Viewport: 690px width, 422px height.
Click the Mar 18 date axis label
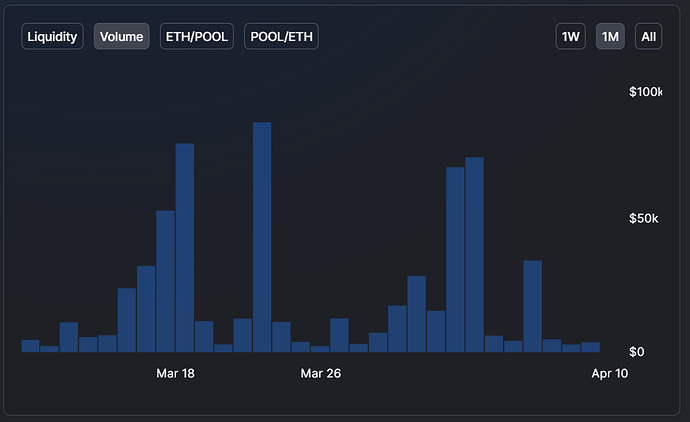coord(176,373)
